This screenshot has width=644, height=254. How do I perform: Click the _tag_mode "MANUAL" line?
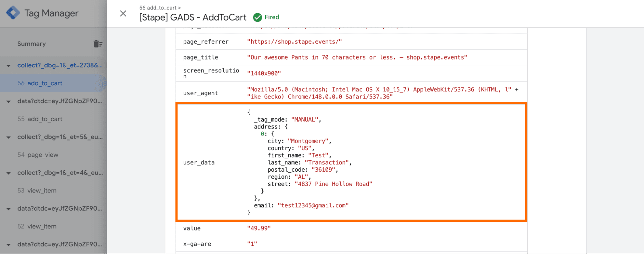pos(287,119)
